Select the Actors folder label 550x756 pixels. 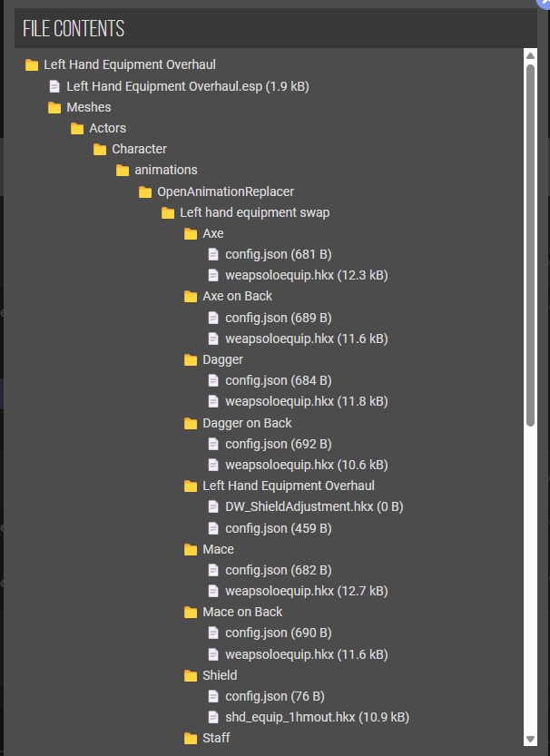click(x=107, y=128)
